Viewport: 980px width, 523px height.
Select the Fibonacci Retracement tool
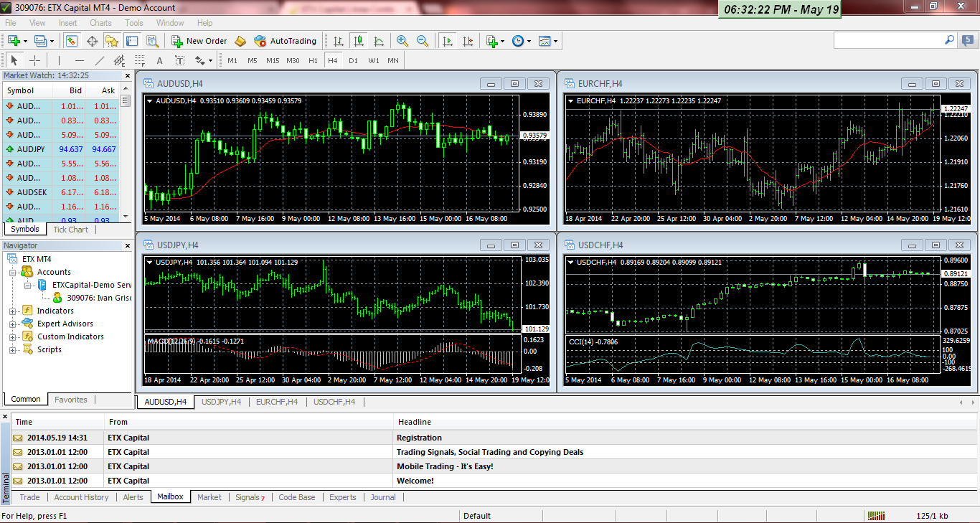pyautogui.click(x=139, y=60)
